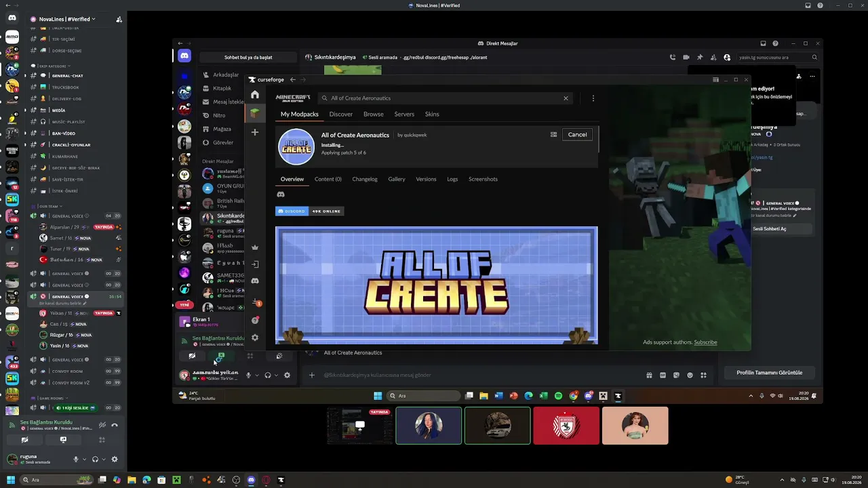Click the CurseForge icon on bottom Windows taskbar
This screenshot has height=488, width=868.
click(281, 480)
